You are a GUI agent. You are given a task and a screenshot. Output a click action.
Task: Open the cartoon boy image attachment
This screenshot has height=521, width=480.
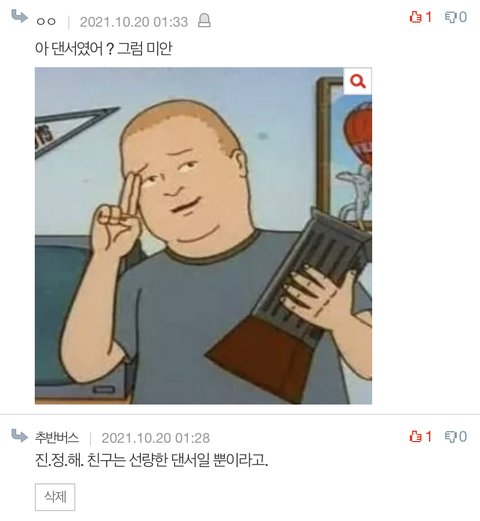[x=203, y=236]
